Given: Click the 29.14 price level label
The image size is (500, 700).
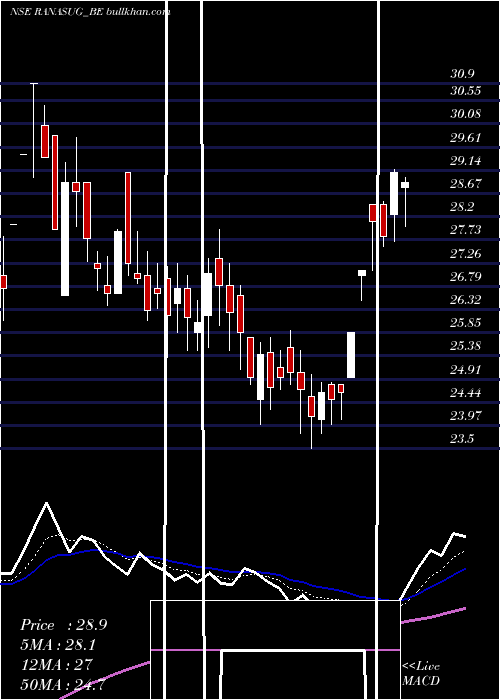Looking at the screenshot, I should 466,161.
